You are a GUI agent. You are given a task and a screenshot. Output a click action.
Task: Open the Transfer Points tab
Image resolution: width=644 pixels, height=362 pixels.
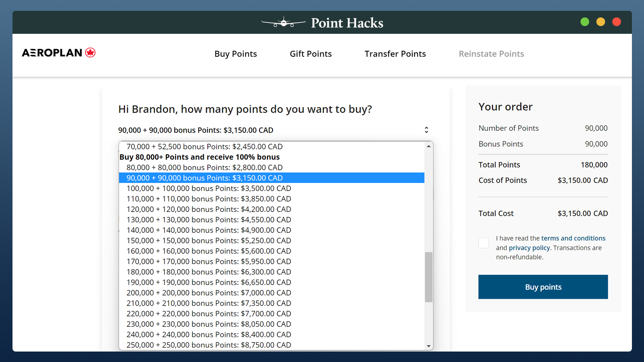(x=395, y=54)
